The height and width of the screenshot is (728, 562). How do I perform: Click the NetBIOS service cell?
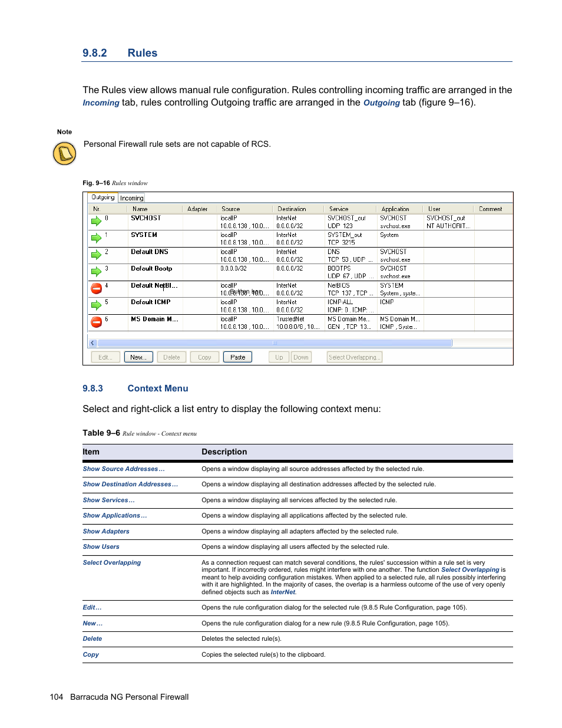pos(339,286)
